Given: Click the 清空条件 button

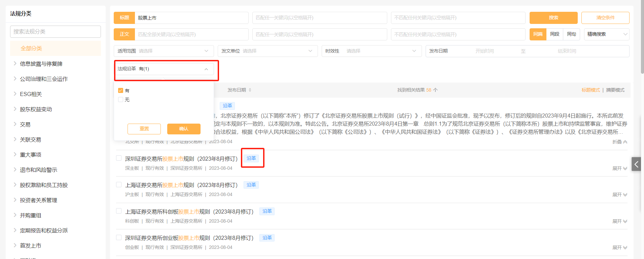Looking at the screenshot, I should (605, 18).
